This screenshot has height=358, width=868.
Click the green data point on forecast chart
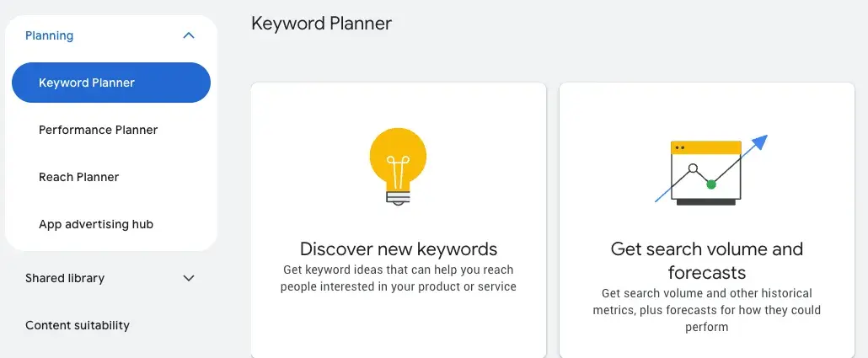711,184
